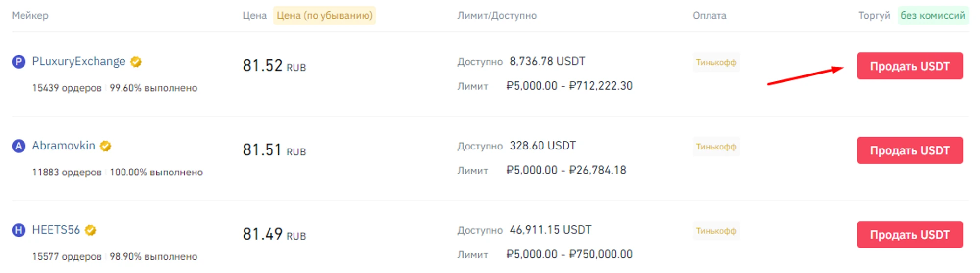This screenshot has width=980, height=273.
Task: Sell USDT to Abramovkin at 81.51
Action: [x=909, y=150]
